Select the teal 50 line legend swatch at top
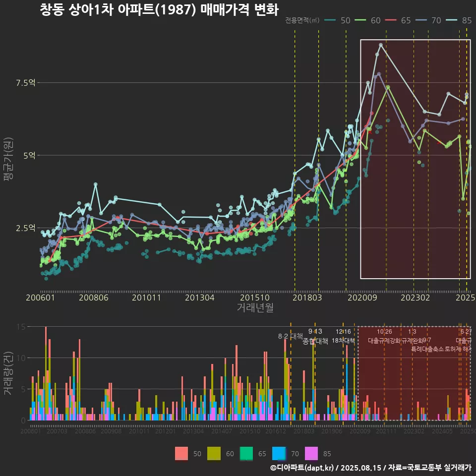476x476 pixels. click(330, 20)
